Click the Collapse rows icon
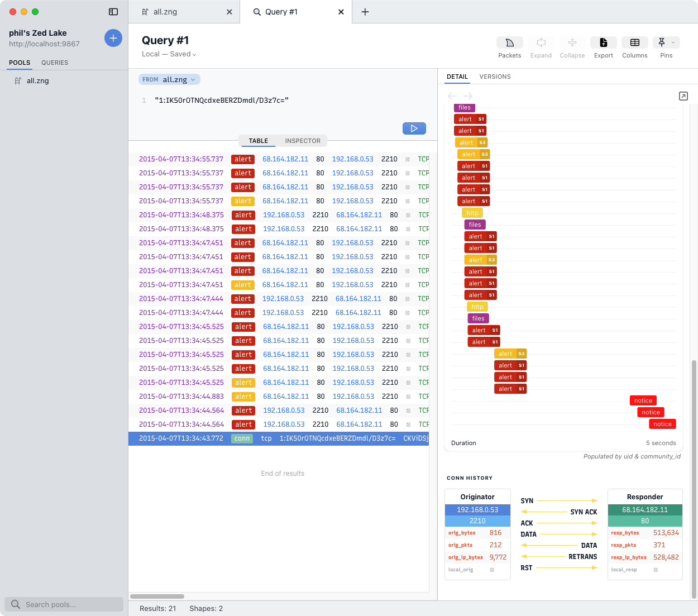Viewport: 698px width, 616px height. pos(572,42)
